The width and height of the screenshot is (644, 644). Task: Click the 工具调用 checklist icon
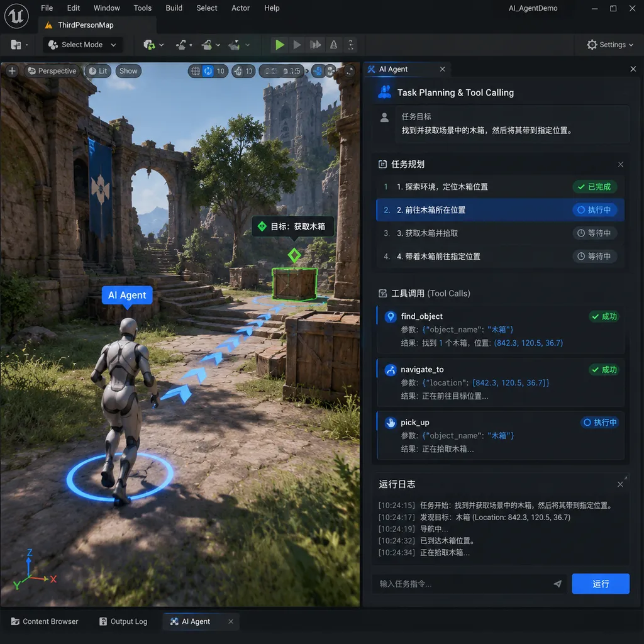382,293
